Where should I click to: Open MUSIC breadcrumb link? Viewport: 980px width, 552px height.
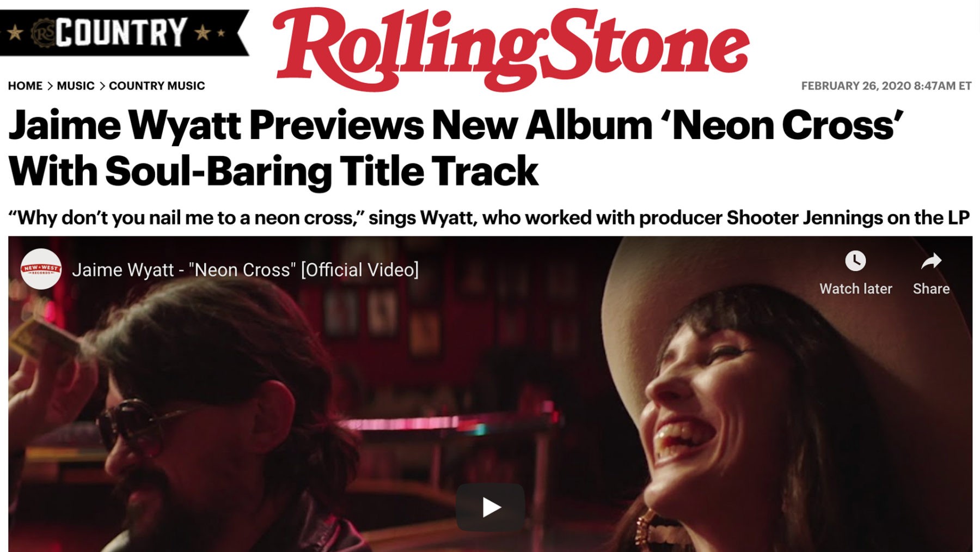[x=76, y=86]
